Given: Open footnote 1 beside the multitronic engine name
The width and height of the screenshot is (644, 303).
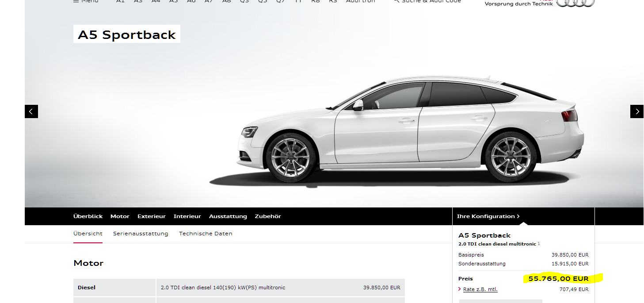Looking at the screenshot, I should (x=539, y=244).
